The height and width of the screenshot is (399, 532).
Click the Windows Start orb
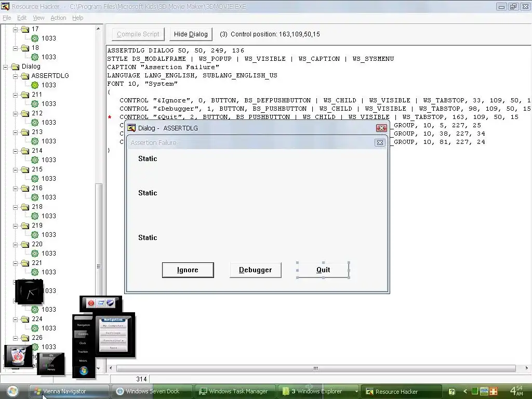(x=12, y=391)
